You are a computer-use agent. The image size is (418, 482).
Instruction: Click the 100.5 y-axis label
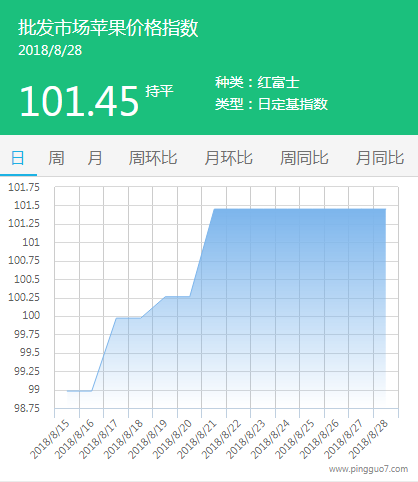pos(27,279)
